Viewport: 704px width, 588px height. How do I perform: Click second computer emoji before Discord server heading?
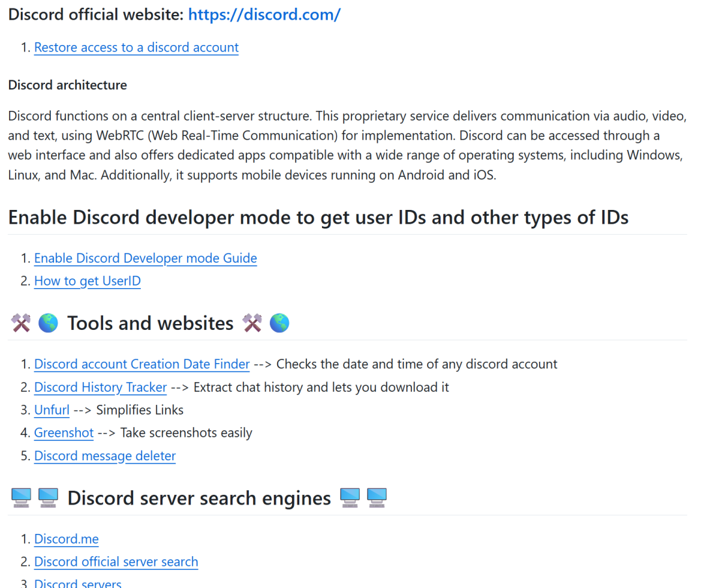[x=48, y=498]
